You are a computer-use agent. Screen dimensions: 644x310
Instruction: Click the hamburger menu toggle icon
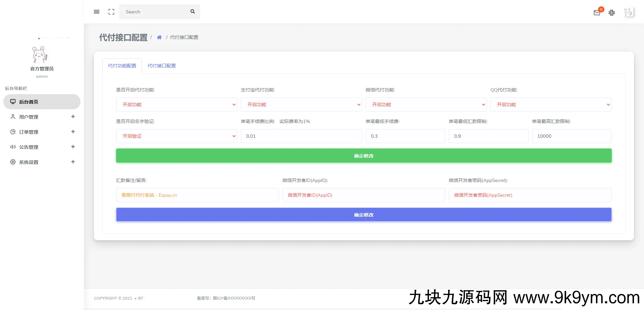point(97,12)
